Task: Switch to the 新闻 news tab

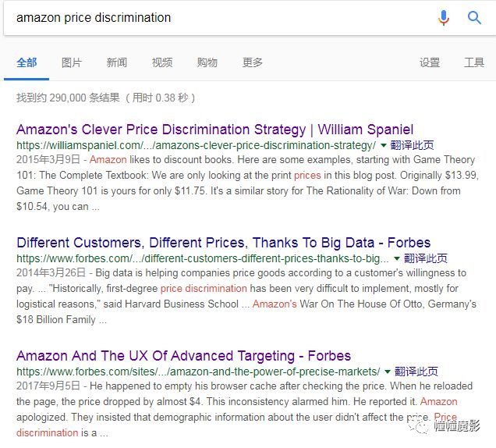Action: [x=117, y=62]
